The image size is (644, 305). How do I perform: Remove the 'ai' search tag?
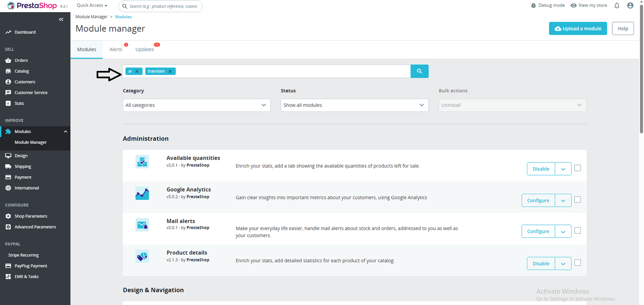(137, 71)
